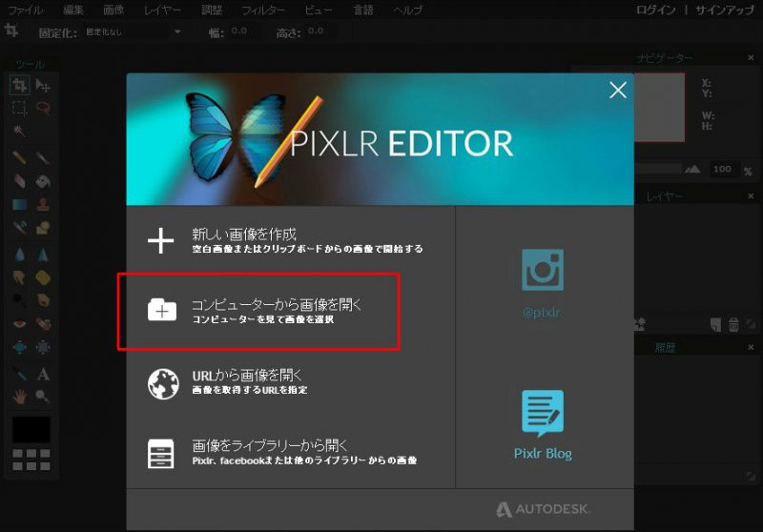Select the Hand pan tool
The width and height of the screenshot is (763, 532).
pyautogui.click(x=19, y=397)
